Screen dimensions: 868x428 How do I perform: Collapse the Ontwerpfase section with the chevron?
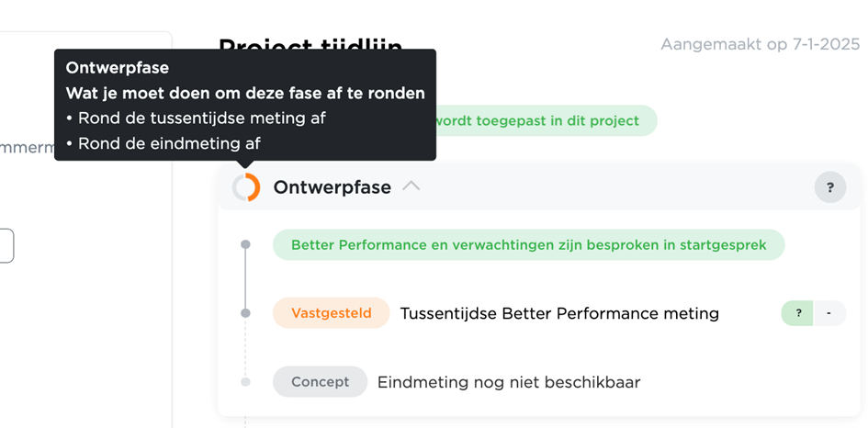coord(411,186)
